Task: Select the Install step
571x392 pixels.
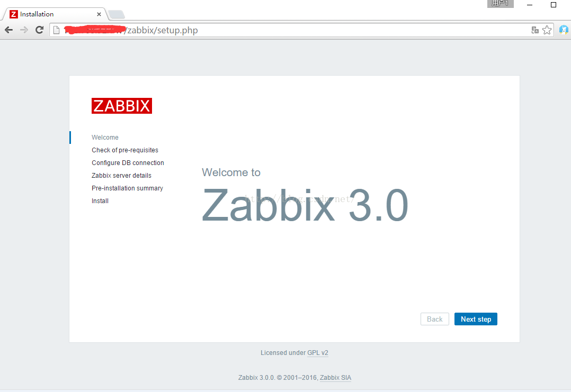Action: [100, 201]
